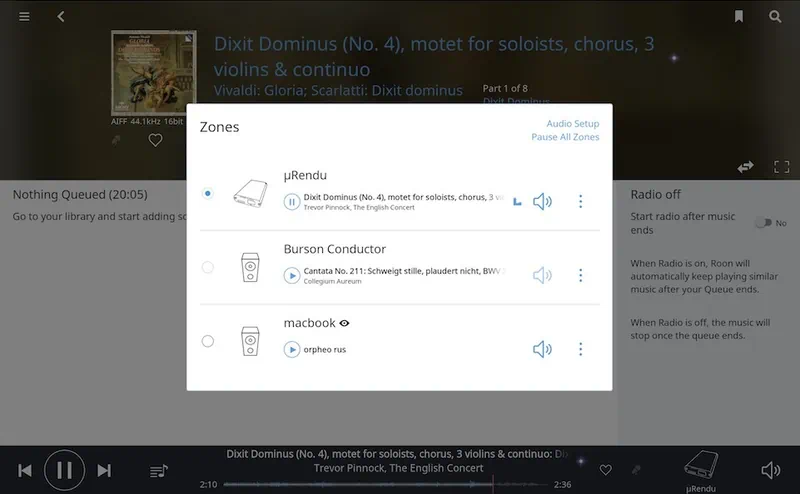This screenshot has width=800, height=494.
Task: Click the Dixit Dominus title heading
Action: tap(434, 56)
